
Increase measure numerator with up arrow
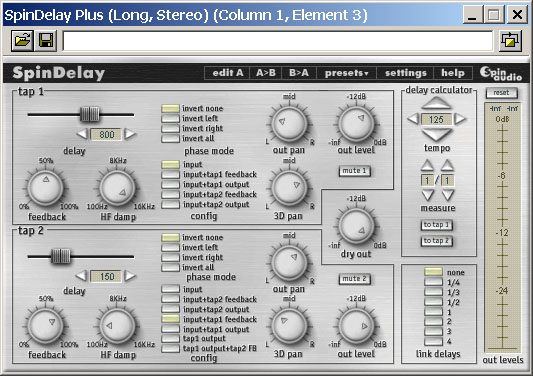click(427, 166)
